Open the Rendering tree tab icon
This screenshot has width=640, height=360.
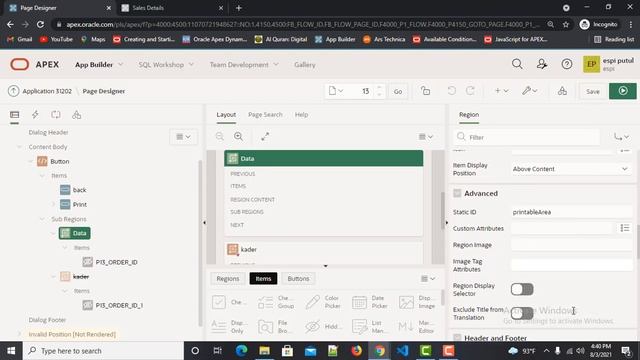[x=15, y=115]
